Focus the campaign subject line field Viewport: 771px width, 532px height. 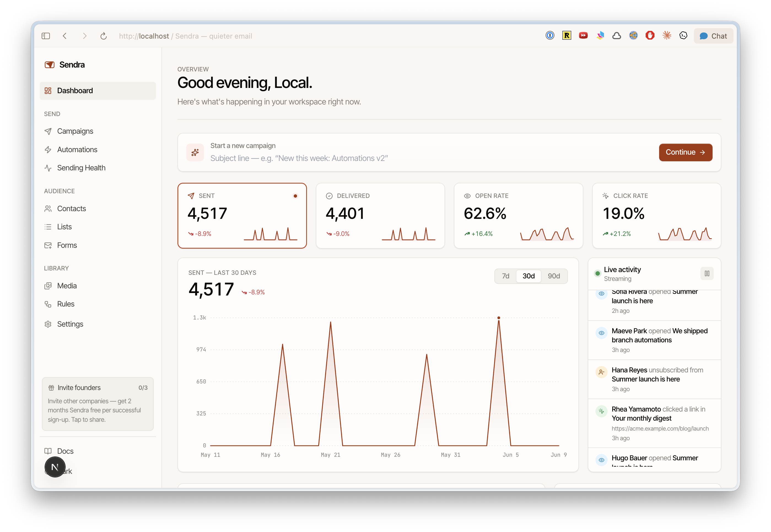430,158
